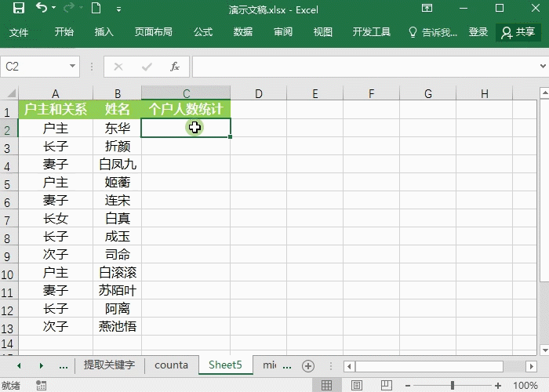The height and width of the screenshot is (392, 549).
Task: Select the cell containing 长女
Action: (56, 219)
